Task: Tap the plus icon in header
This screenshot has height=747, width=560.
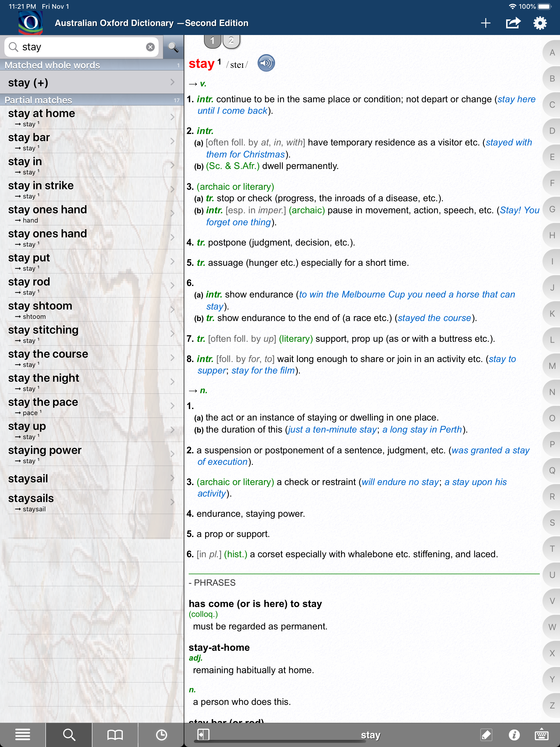Action: click(485, 23)
